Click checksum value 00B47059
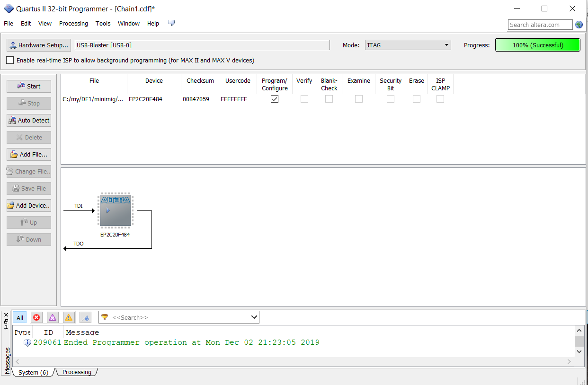 point(196,99)
